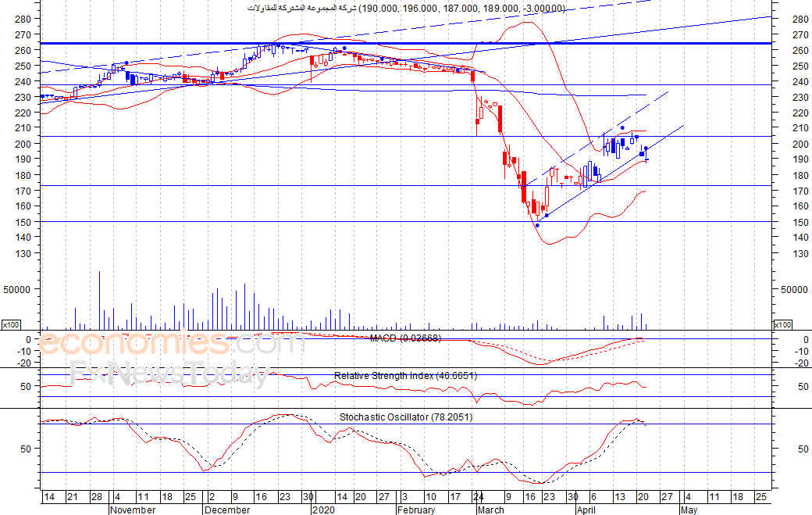Jump to December on the time axis

[x=226, y=510]
